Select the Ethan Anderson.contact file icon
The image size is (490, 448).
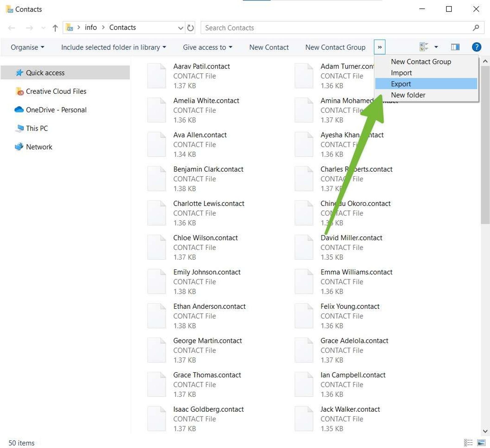click(x=157, y=316)
